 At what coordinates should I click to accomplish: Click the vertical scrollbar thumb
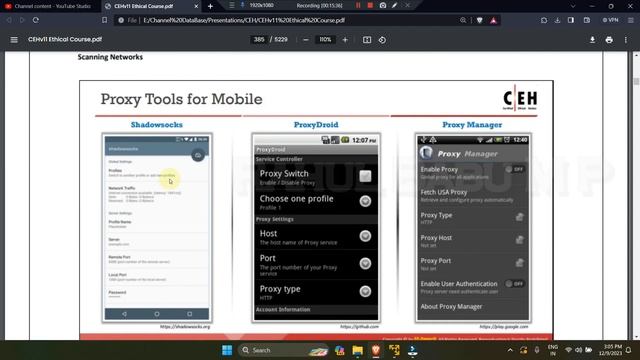[636, 81]
